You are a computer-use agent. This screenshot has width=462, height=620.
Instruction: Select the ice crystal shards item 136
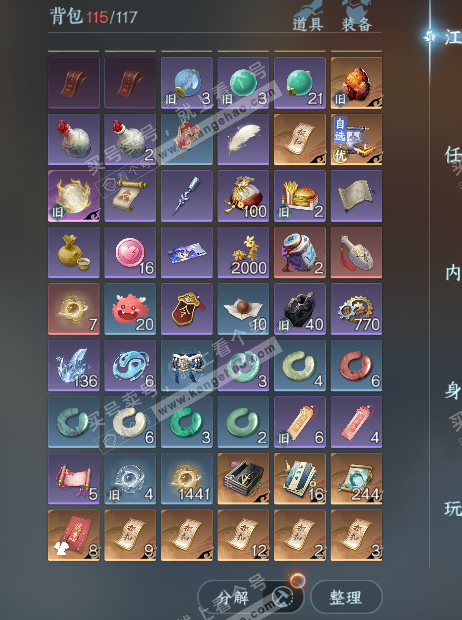(74, 366)
